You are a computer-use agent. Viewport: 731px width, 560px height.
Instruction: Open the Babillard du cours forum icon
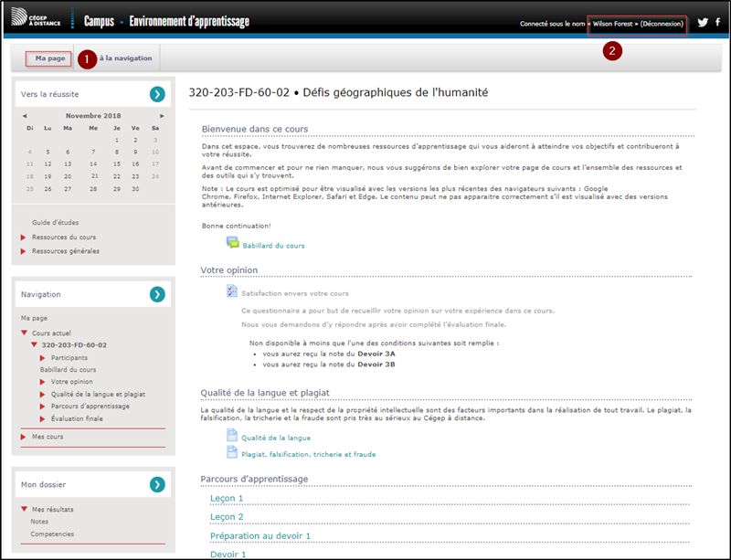tap(232, 243)
